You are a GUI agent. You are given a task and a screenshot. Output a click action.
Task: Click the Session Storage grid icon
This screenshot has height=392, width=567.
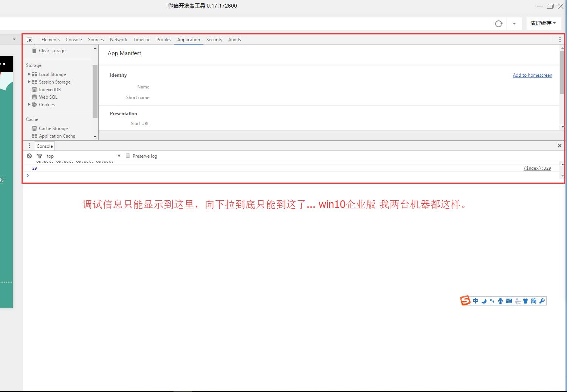(34, 82)
